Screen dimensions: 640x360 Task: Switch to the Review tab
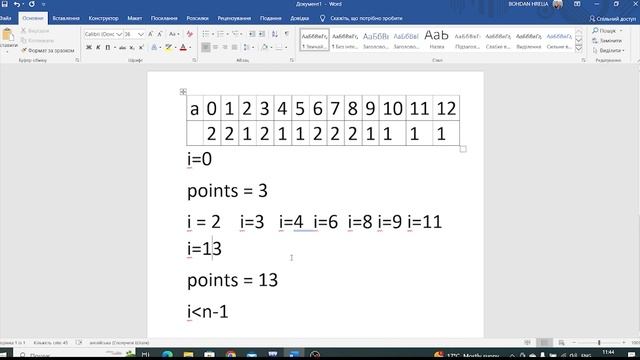(234, 18)
